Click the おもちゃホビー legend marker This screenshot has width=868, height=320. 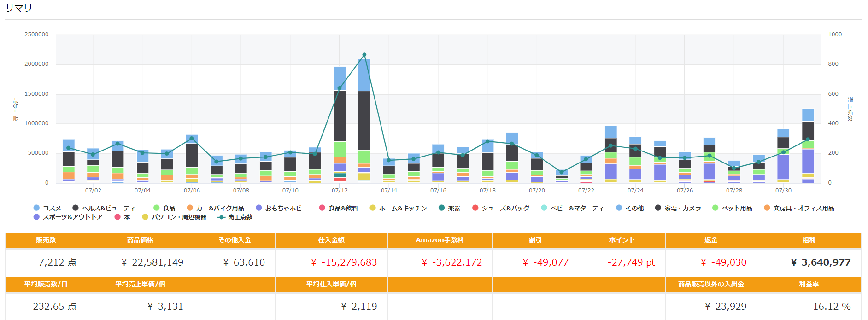point(259,208)
